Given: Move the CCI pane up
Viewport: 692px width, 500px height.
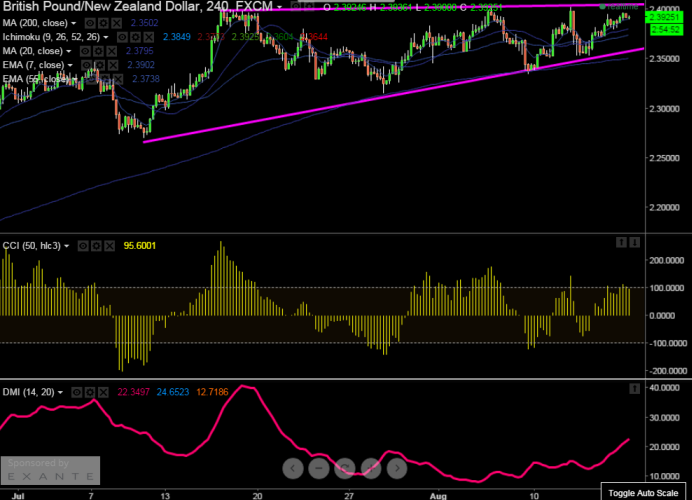Looking at the screenshot, I should click(x=621, y=242).
